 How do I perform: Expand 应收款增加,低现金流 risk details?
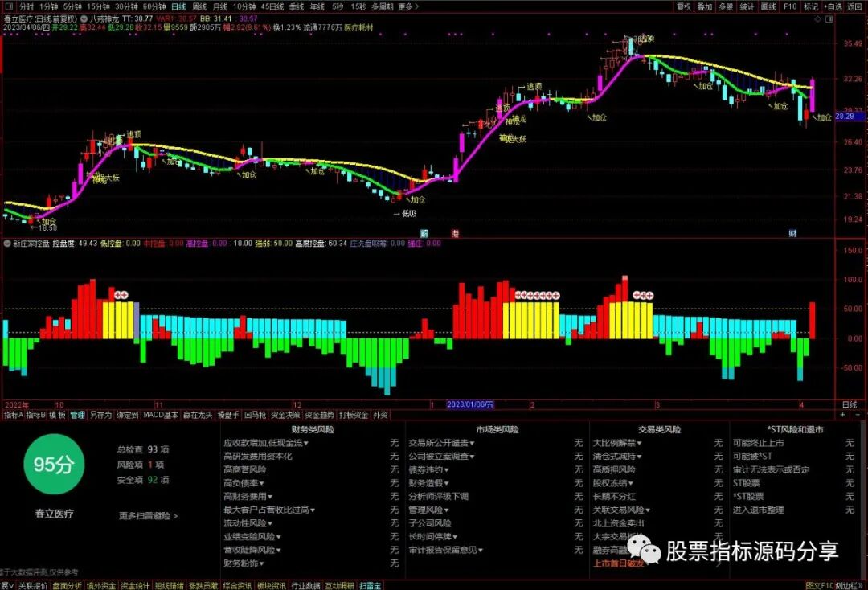pos(305,444)
